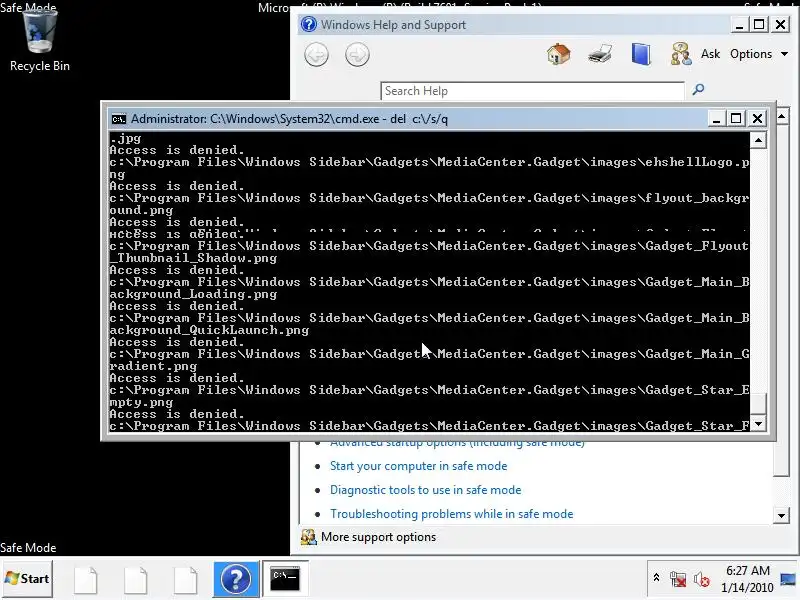800x600 pixels.
Task: Click the taskbar clock showing 6:27 AM
Action: [747, 579]
